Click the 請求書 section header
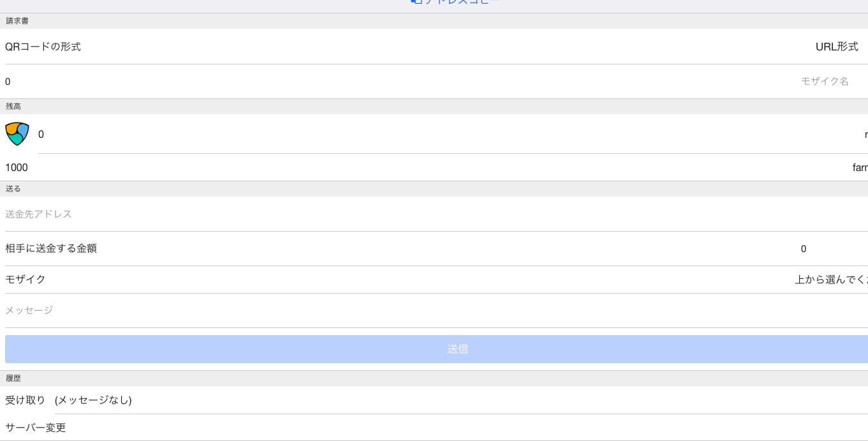This screenshot has height=441, width=868. 17,21
